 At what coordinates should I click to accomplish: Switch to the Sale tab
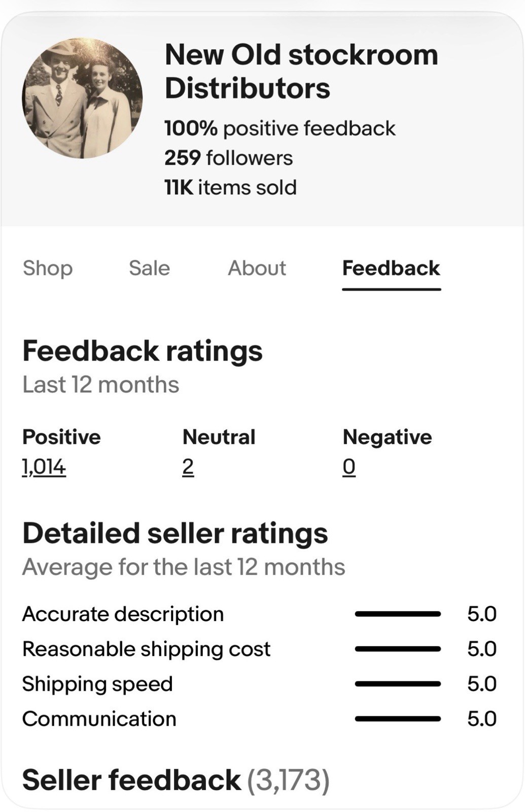[150, 268]
